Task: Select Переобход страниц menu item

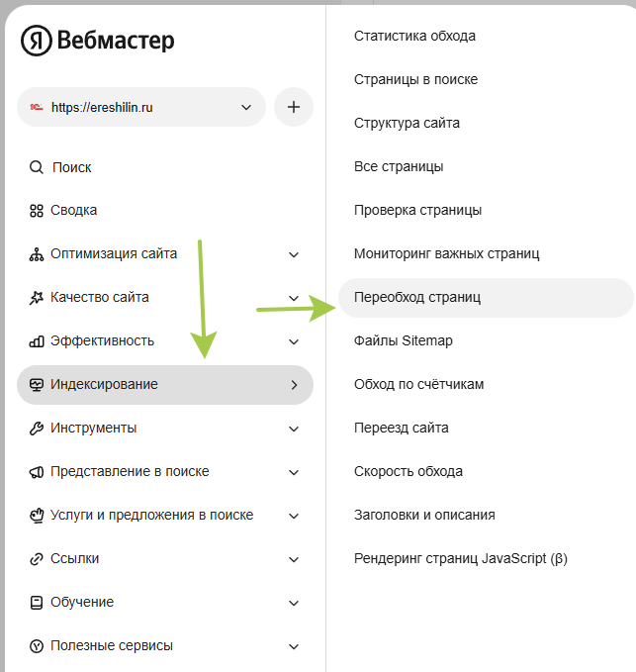Action: (x=417, y=297)
